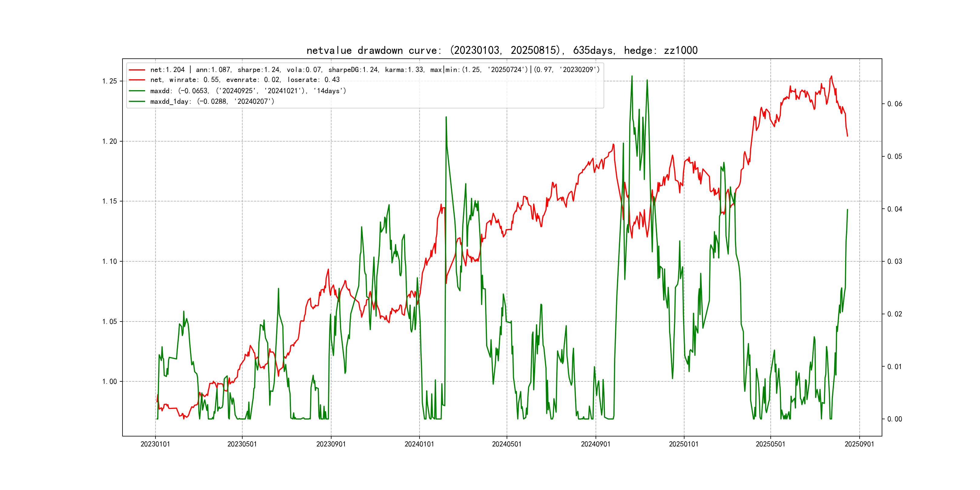The width and height of the screenshot is (980, 490).
Task: Click the 0.06 right axis tick label
Action: (894, 104)
